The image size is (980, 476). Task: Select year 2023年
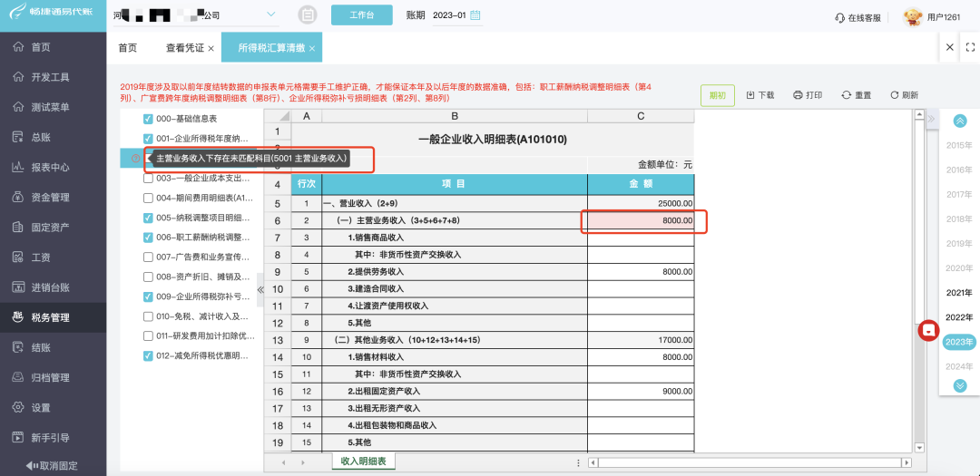point(959,342)
